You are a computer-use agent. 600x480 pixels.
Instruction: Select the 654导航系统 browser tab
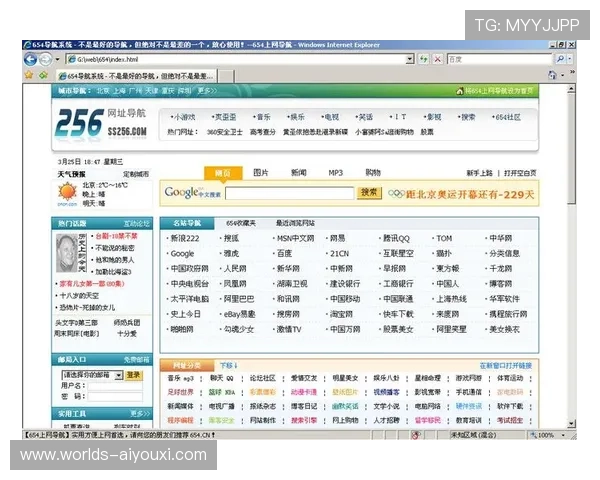[x=137, y=76]
